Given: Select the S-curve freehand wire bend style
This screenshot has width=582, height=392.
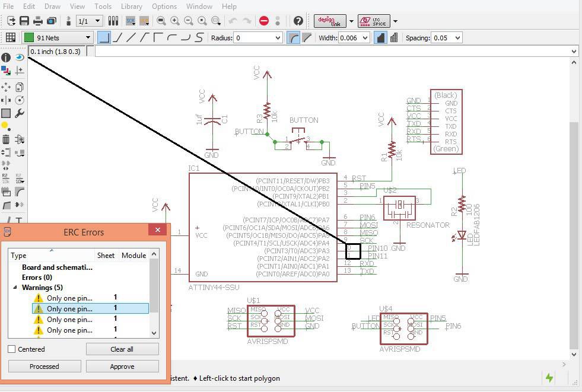Looking at the screenshot, I should pos(199,37).
